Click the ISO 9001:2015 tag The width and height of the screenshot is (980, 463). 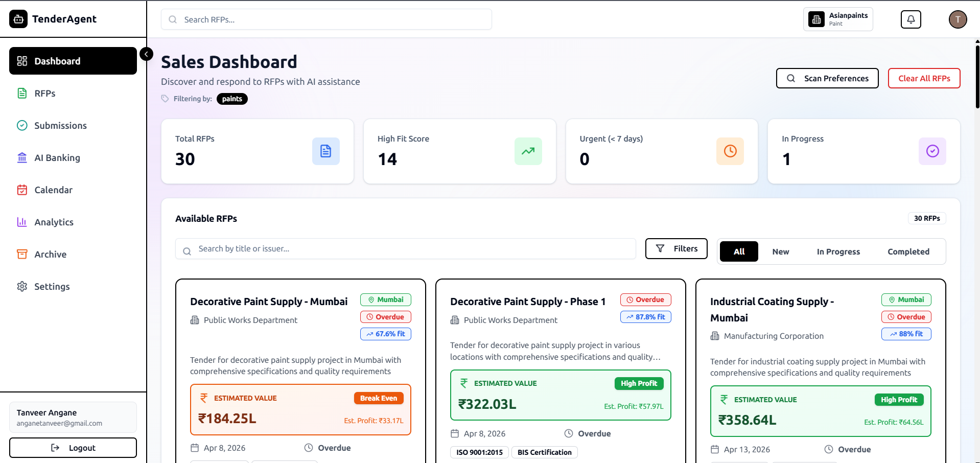click(479, 452)
